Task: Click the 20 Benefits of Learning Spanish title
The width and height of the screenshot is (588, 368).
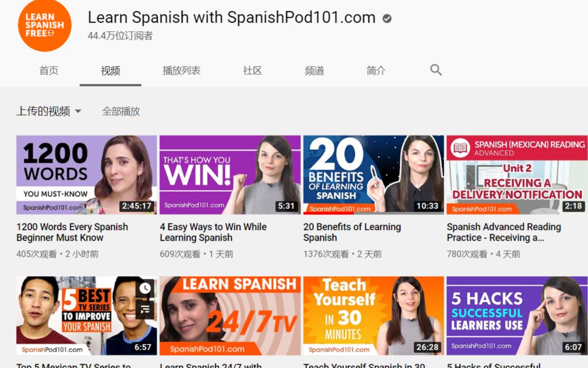Action: (x=352, y=232)
